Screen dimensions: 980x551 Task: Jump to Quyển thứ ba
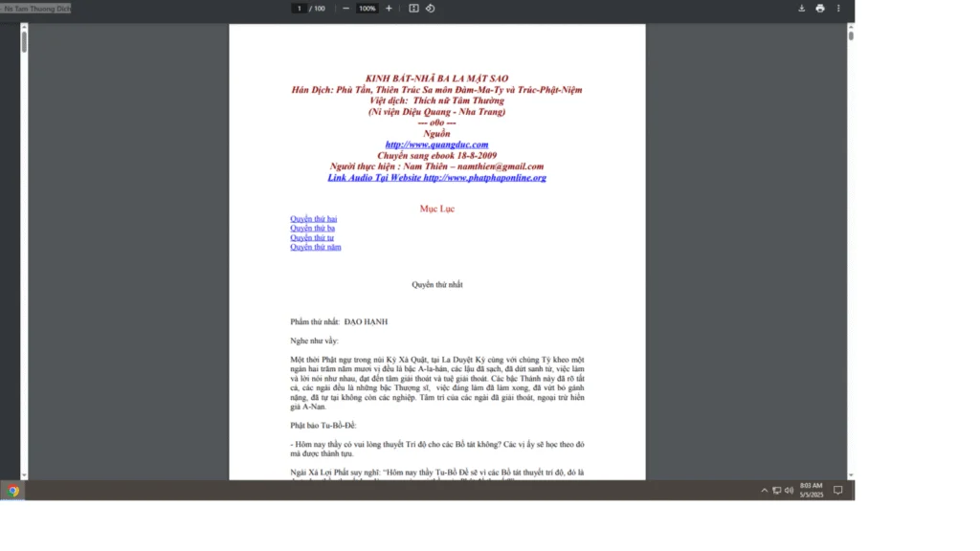pos(312,228)
